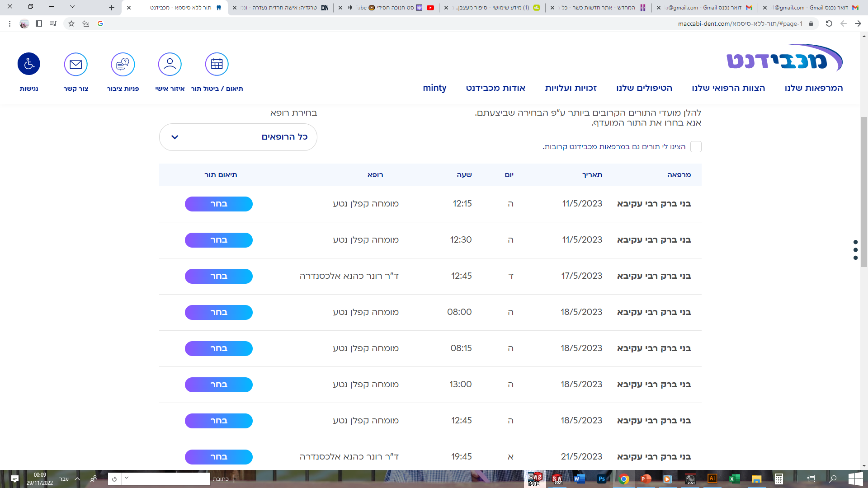The image size is (868, 488).
Task: Bookmark this page with star icon
Action: coord(71,23)
